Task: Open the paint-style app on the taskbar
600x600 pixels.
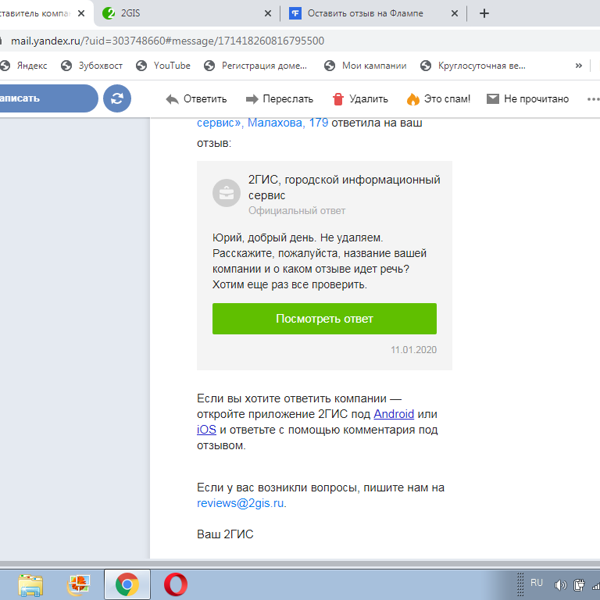Action: pyautogui.click(x=78, y=585)
